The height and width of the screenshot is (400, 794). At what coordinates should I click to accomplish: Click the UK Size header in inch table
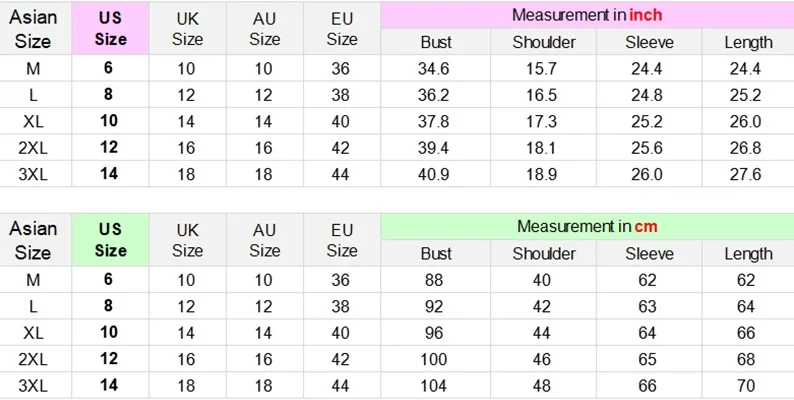pos(187,29)
